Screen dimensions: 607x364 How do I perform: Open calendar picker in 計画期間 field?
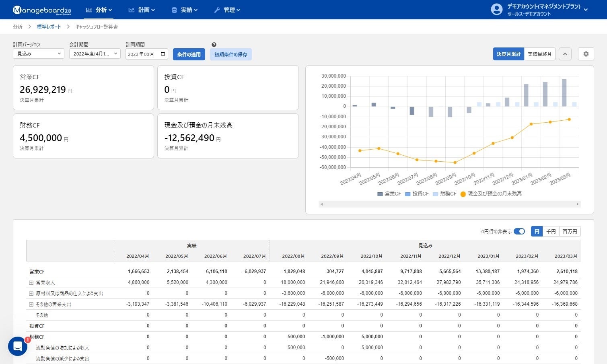tap(163, 54)
